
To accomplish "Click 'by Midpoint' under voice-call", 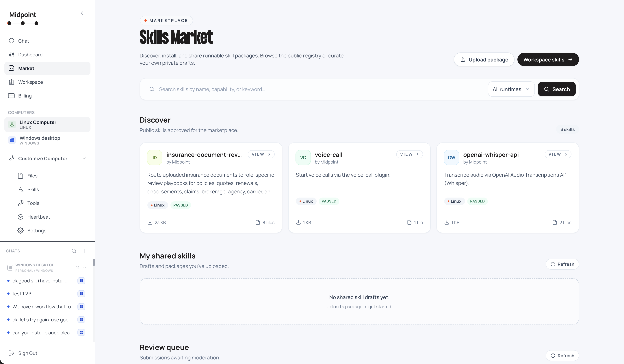I will 326,162.
